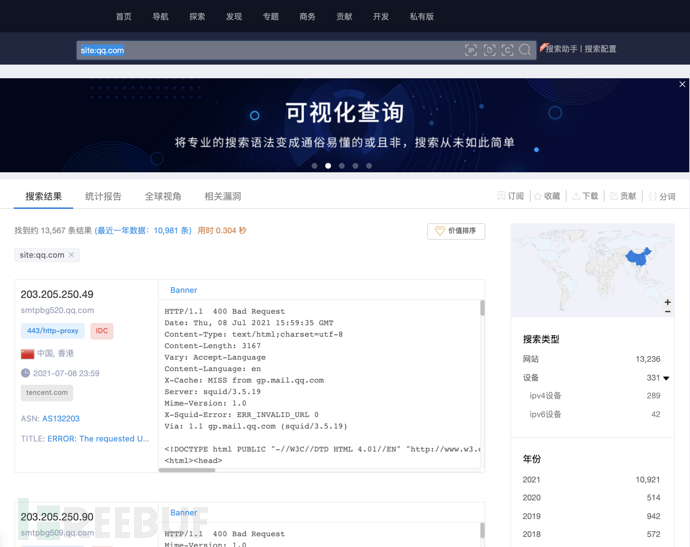Select first carousel dot in banner
The width and height of the screenshot is (690, 547).
pos(314,166)
